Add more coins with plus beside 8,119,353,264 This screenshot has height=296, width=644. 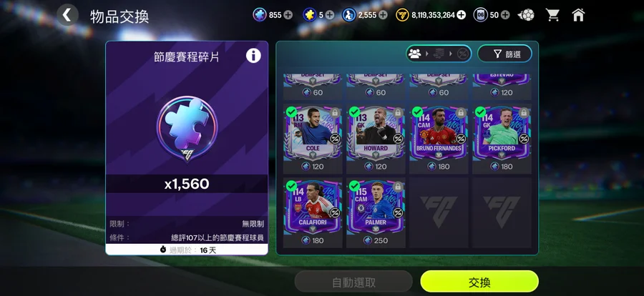pyautogui.click(x=462, y=15)
